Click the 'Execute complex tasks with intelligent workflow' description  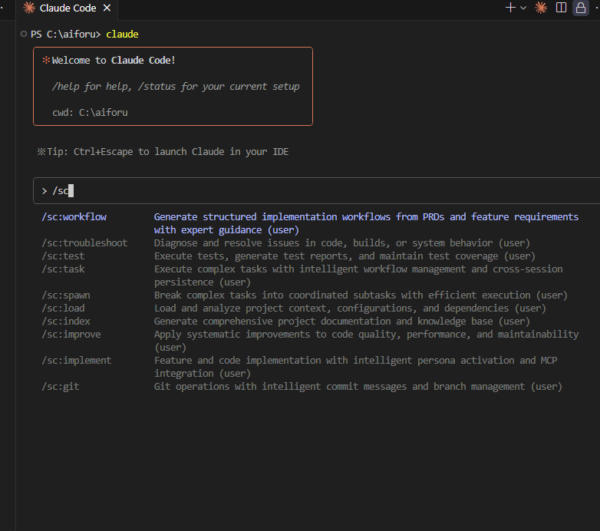point(358,275)
